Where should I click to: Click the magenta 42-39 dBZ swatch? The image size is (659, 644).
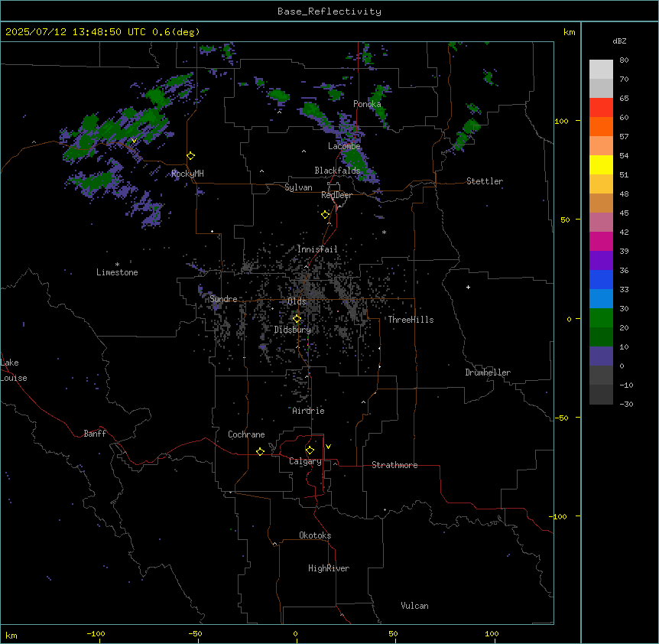pos(601,241)
